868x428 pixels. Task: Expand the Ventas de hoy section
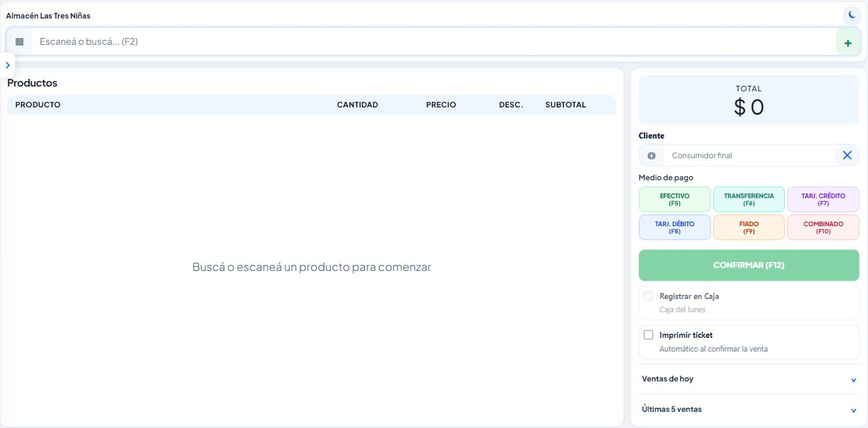749,379
